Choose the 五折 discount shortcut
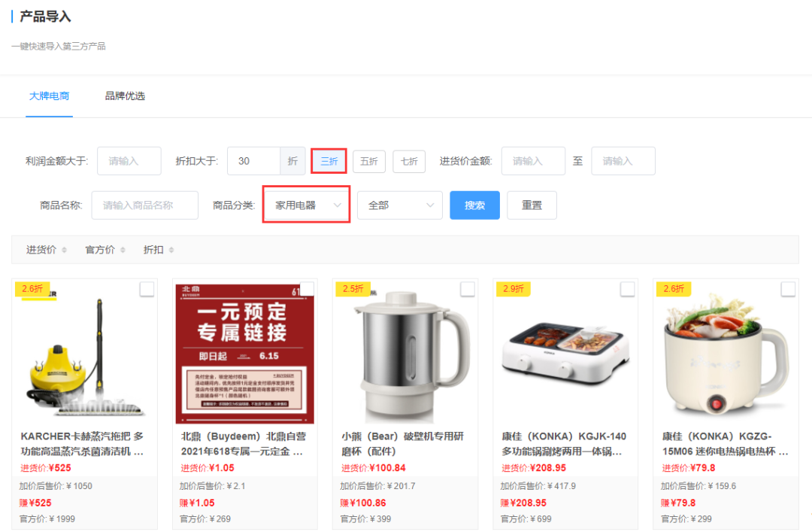Screen dimensions: 812x532 pyautogui.click(x=369, y=161)
